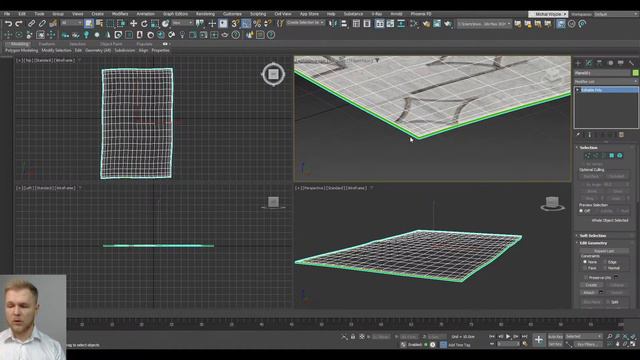Select the Editable Poly modifier stack entry

tap(606, 90)
